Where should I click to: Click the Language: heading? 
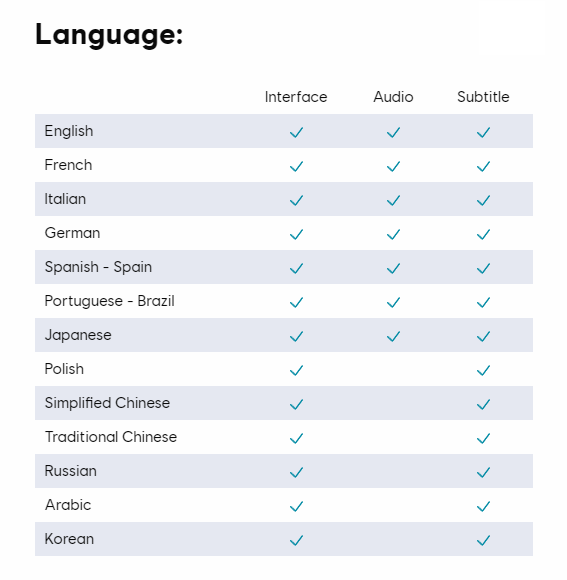point(109,35)
